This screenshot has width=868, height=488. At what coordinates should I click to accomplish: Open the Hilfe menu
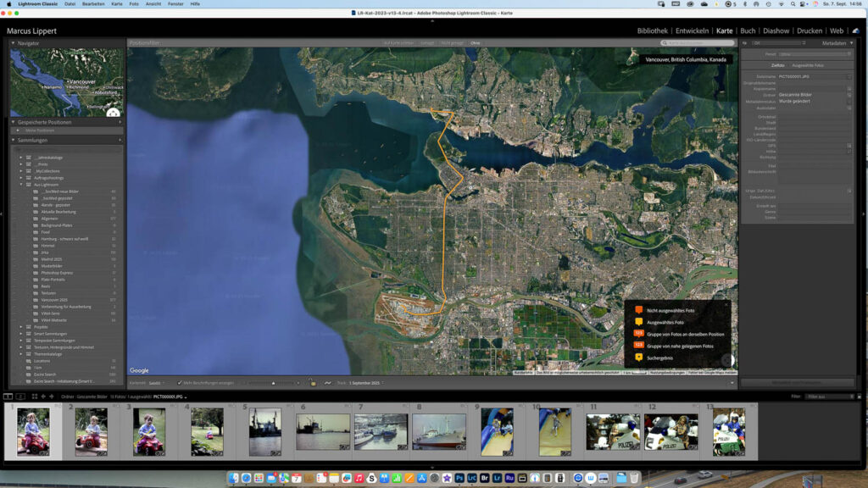pos(195,4)
